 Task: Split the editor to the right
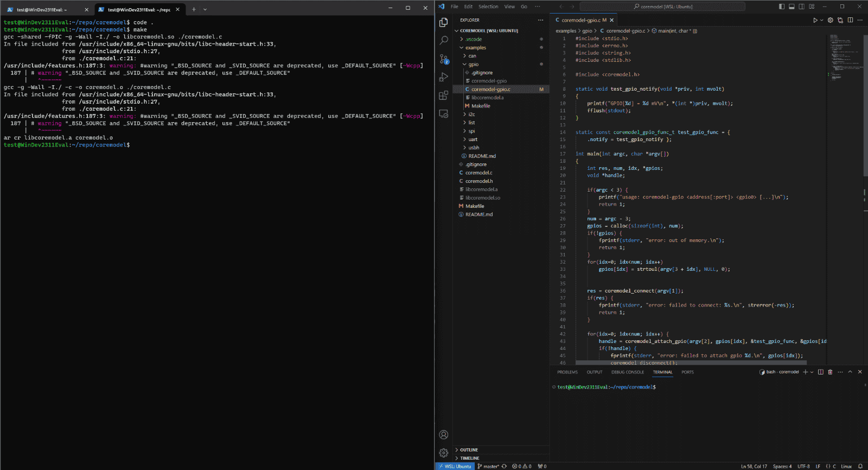(x=850, y=20)
